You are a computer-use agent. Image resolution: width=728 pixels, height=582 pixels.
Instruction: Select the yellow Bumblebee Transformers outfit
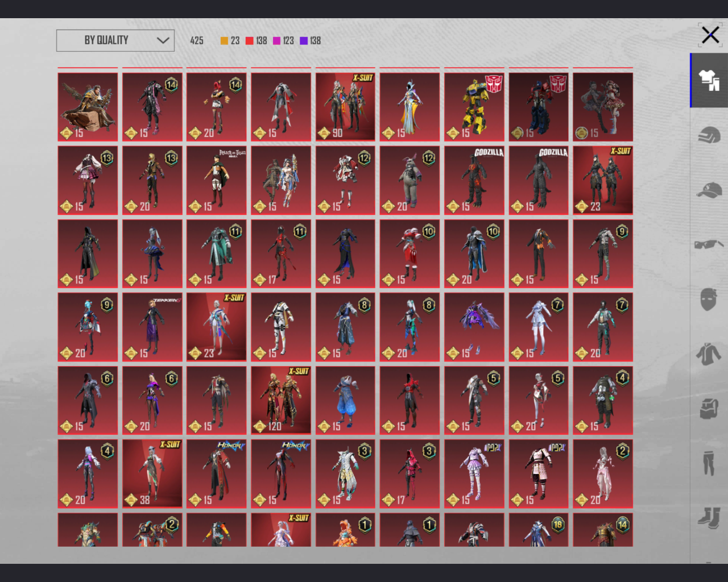(x=474, y=107)
